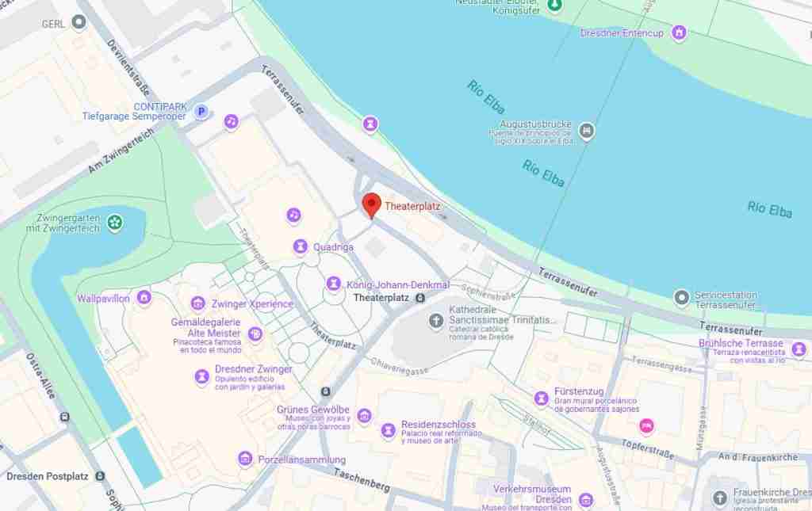
Task: Open the Augustusbrücke landmark marker
Action: click(586, 131)
